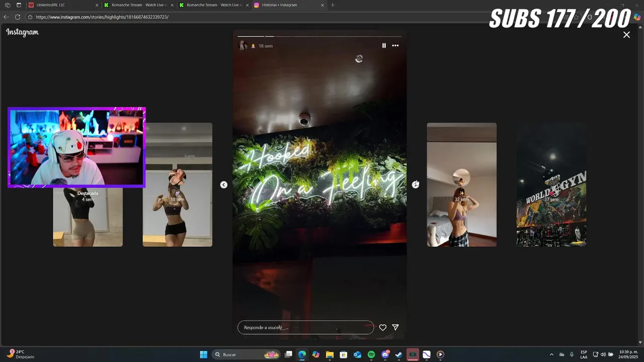
Task: Open the purple wave app in taskbar
Action: click(427, 354)
